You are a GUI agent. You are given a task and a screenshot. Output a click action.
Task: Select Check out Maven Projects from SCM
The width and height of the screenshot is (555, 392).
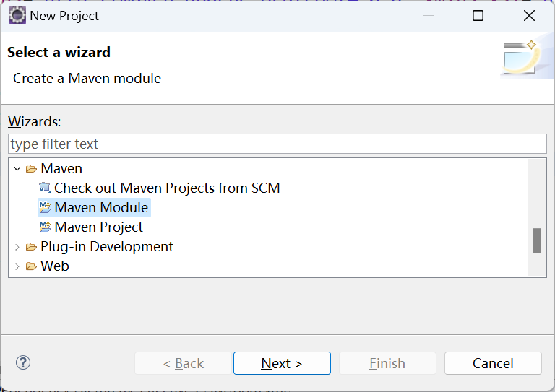click(167, 188)
